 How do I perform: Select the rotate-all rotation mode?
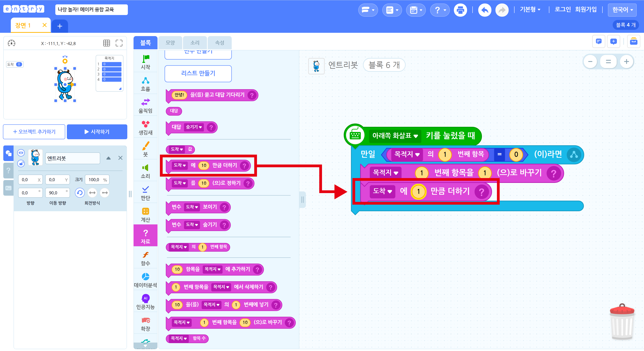click(80, 193)
